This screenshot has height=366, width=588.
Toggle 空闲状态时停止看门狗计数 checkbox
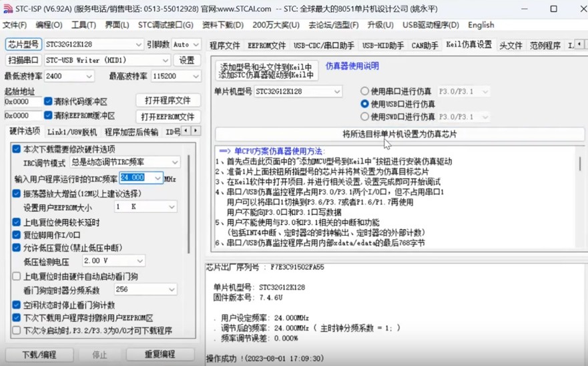[x=17, y=305]
